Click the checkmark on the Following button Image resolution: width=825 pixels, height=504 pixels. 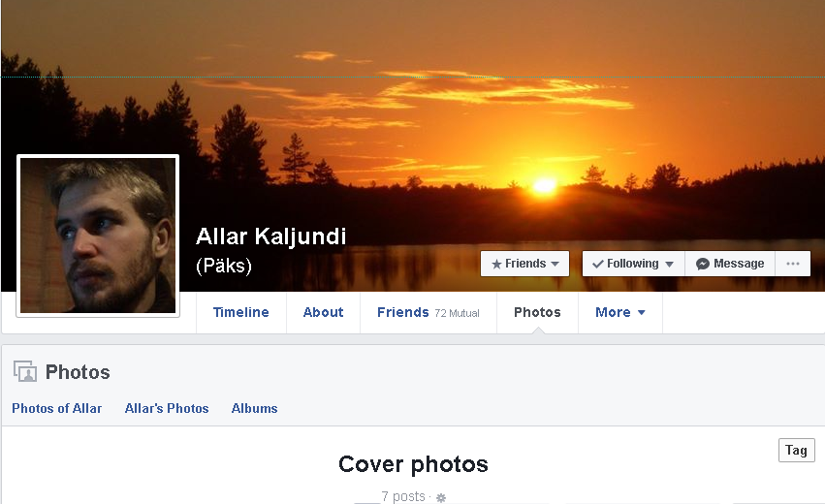(598, 264)
